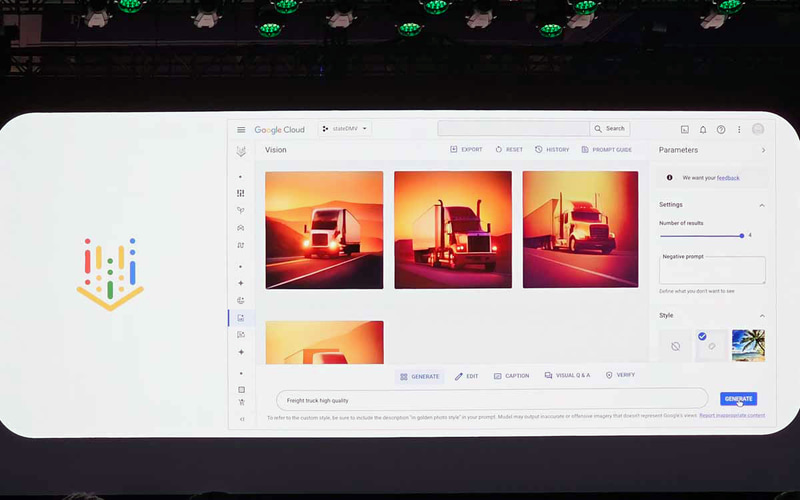Open the lower sparkle icon in sidebar
The height and width of the screenshot is (500, 800).
tap(241, 352)
